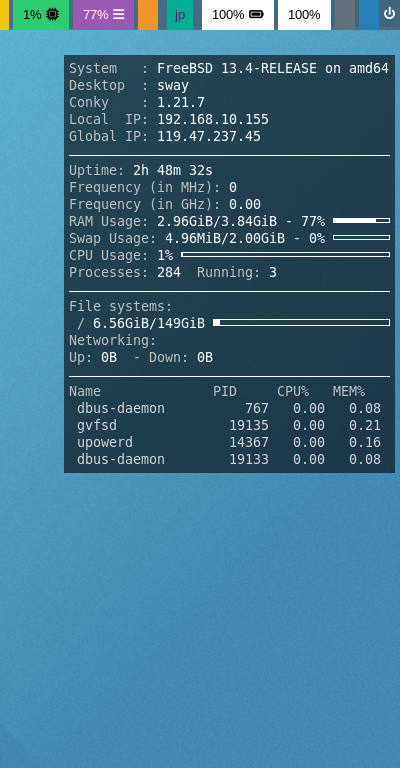Click the 0.16 MEM% value for upowerd
Screen dimensions: 400x768
point(365,442)
